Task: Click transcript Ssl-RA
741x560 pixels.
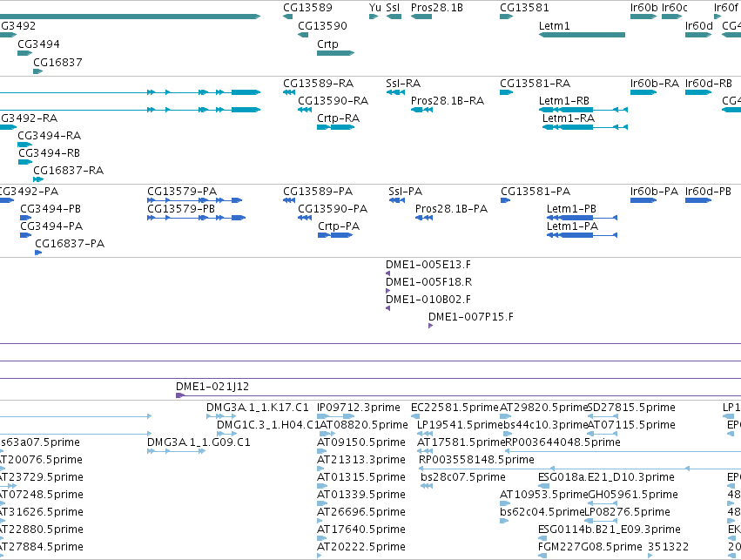Action: [403, 84]
